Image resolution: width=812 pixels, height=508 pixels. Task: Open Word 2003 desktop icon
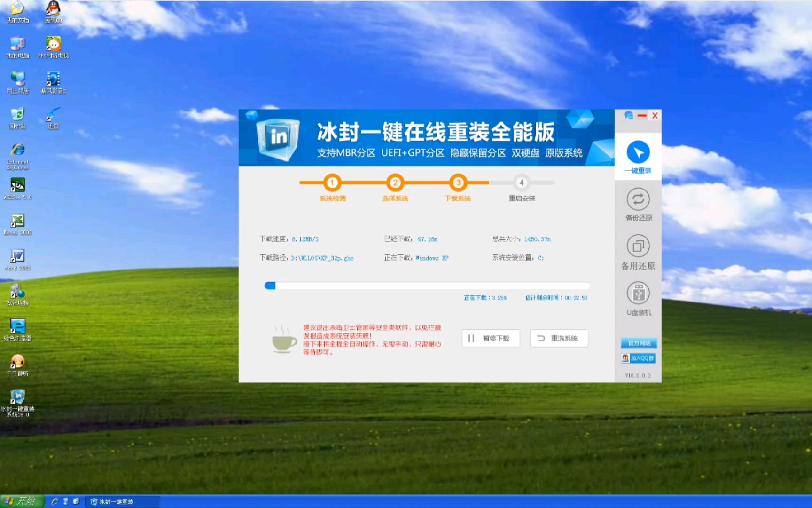tap(17, 260)
